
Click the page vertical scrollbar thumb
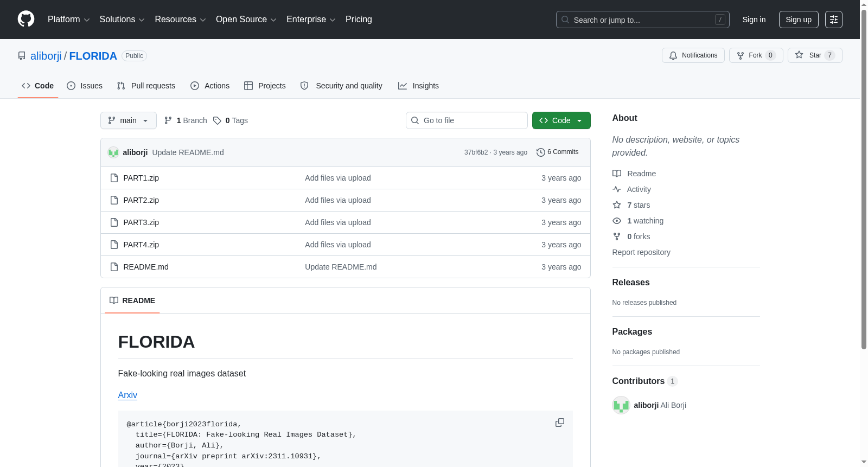[x=864, y=179]
